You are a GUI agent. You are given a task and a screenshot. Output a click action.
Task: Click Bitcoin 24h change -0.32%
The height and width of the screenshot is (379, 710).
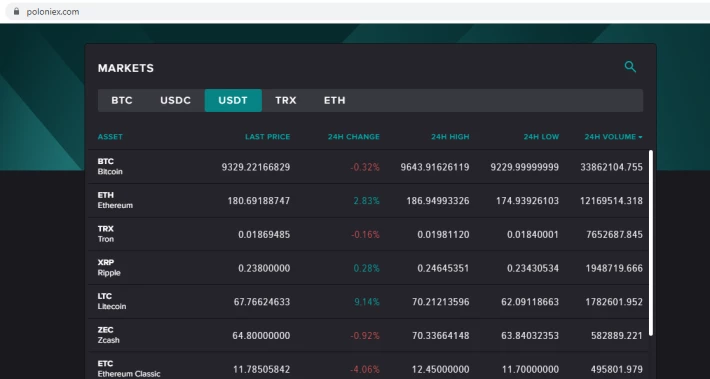pos(365,167)
